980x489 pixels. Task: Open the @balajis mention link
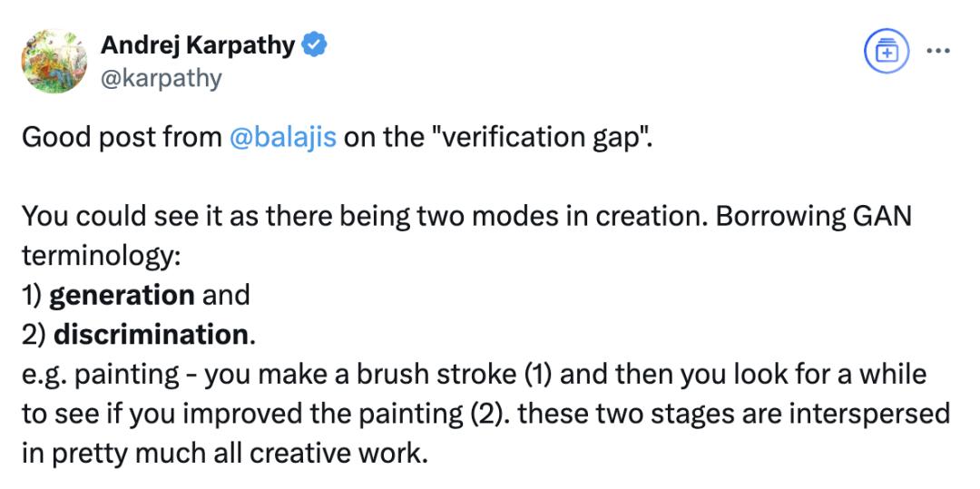[283, 137]
